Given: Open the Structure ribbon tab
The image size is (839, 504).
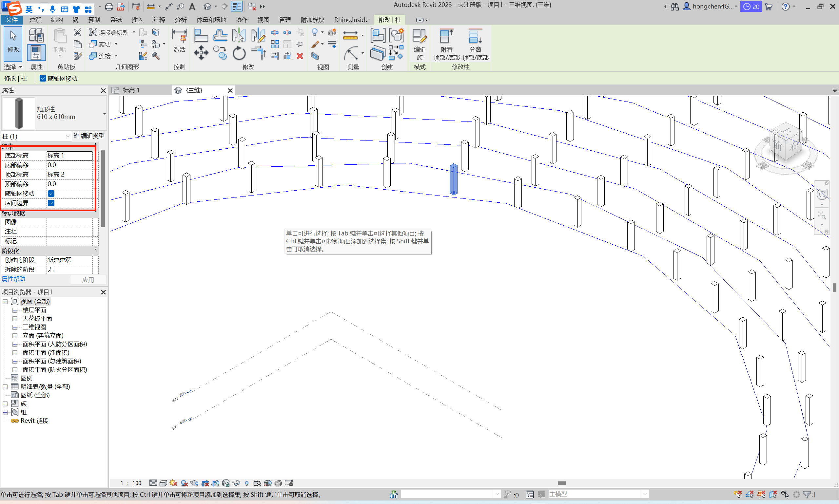Looking at the screenshot, I should pos(57,20).
